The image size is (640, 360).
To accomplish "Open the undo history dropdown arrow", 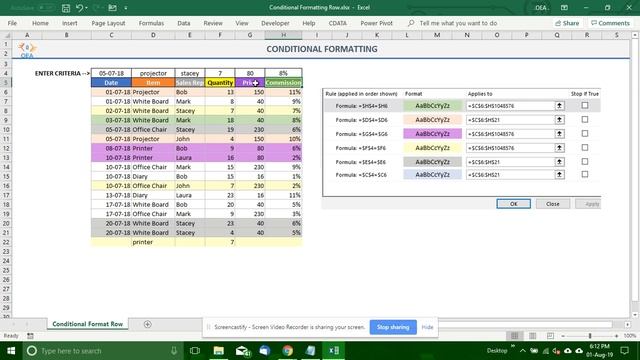I will point(86,8).
